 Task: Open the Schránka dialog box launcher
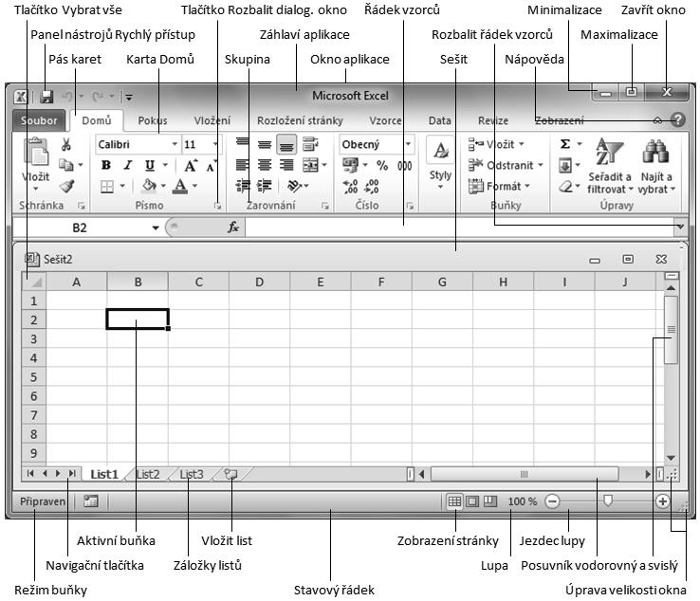click(x=82, y=206)
